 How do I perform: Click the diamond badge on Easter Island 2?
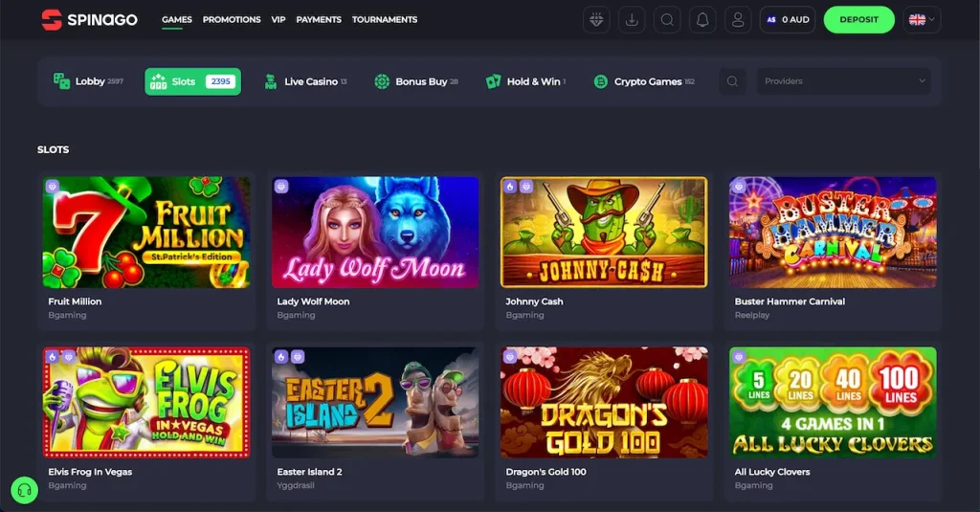298,356
